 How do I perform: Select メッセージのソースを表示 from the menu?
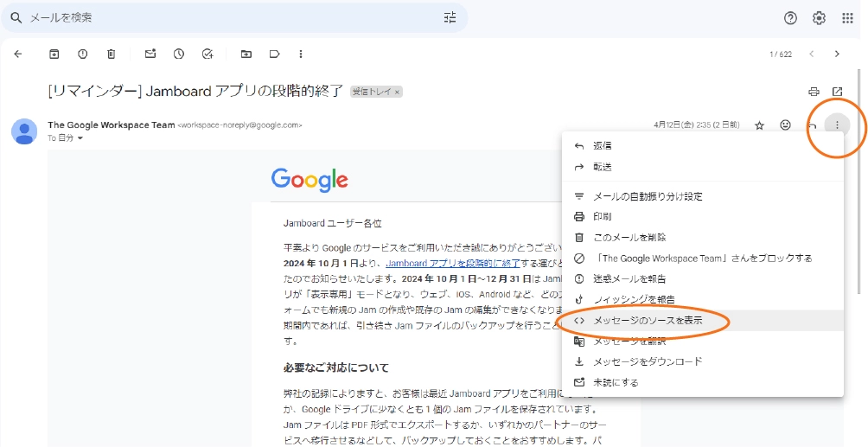(x=647, y=320)
